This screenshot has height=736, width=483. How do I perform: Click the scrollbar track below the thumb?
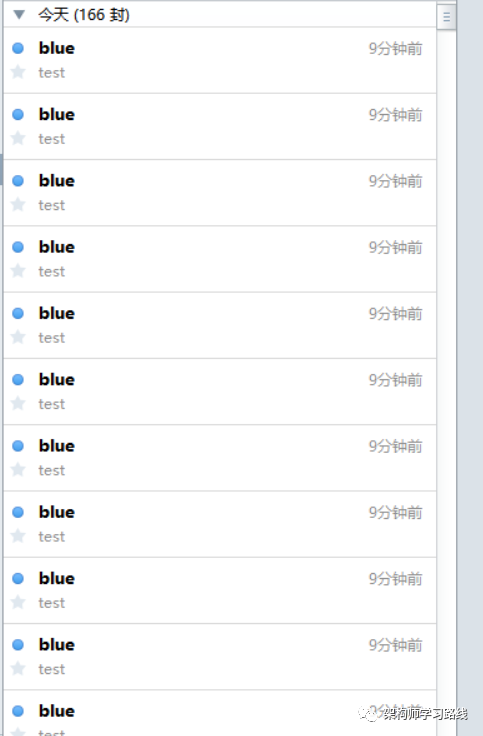click(x=446, y=376)
